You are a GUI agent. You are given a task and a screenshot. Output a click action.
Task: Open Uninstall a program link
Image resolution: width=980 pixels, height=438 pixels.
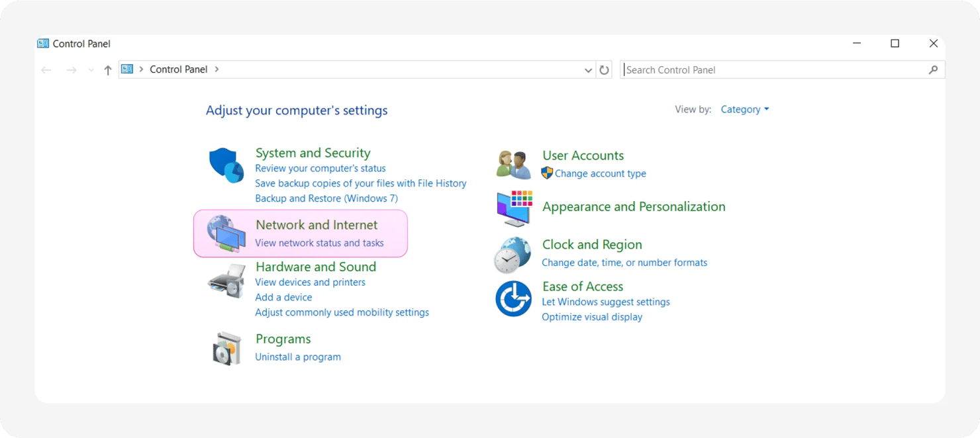pyautogui.click(x=298, y=357)
